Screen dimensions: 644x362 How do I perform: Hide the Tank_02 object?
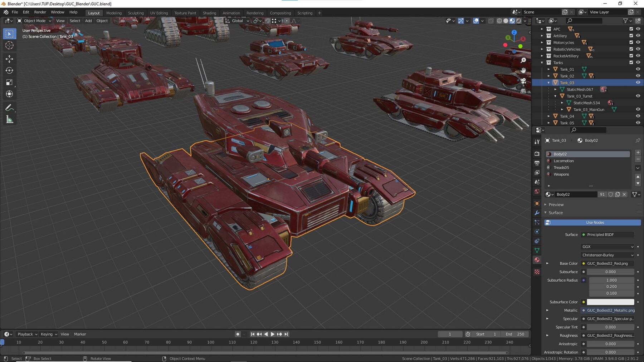(638, 76)
